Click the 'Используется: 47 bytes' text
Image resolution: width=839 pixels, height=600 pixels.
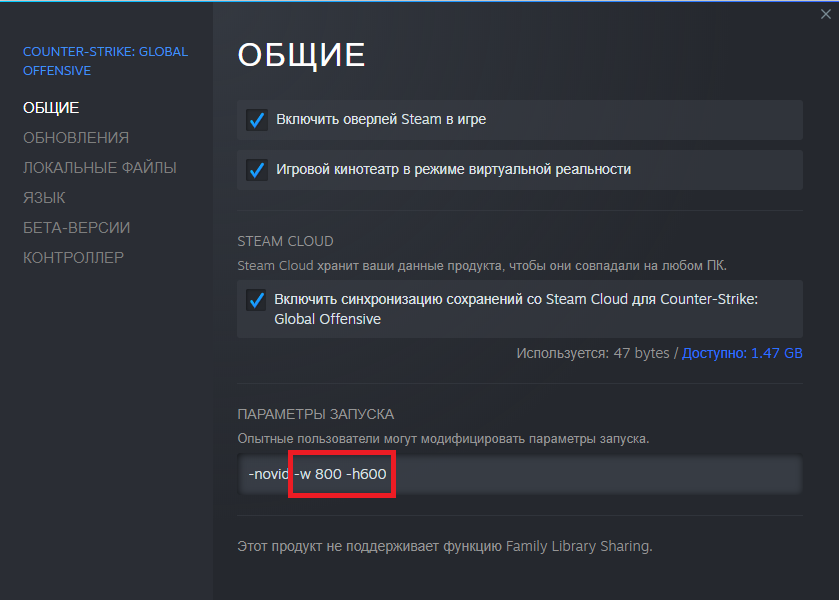pyautogui.click(x=593, y=353)
